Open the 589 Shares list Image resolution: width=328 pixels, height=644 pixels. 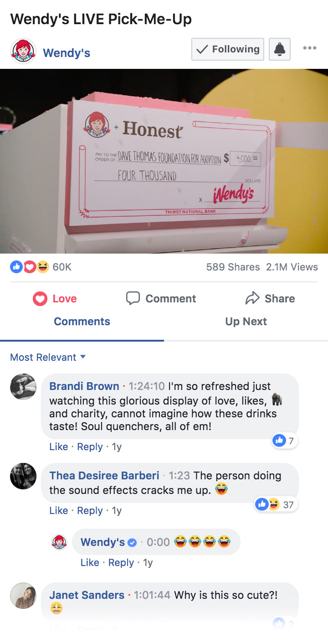click(x=233, y=267)
